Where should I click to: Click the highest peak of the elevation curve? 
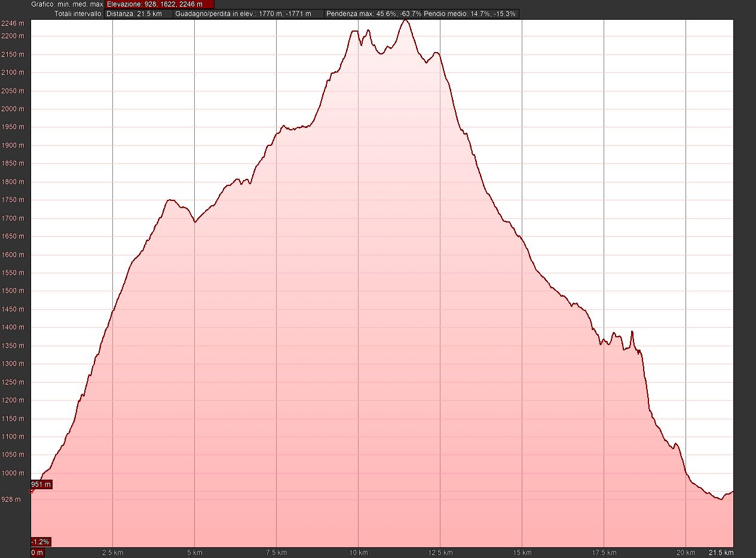406,20
